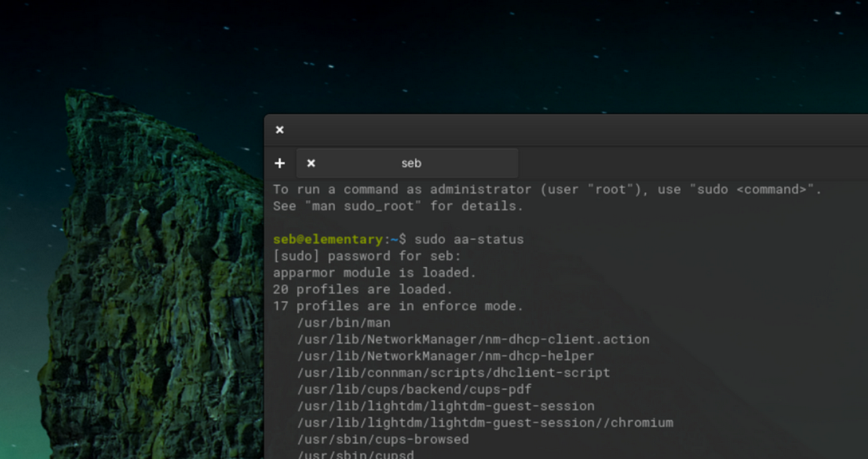Screen dimensions: 868x459
Task: Open a new terminal tab with plus icon
Action: (x=279, y=163)
